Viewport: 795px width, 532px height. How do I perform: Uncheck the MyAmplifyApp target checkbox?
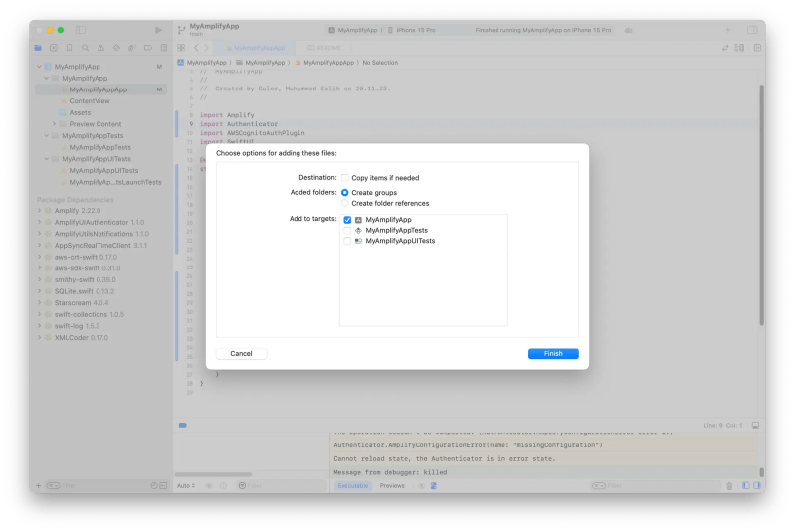point(347,220)
